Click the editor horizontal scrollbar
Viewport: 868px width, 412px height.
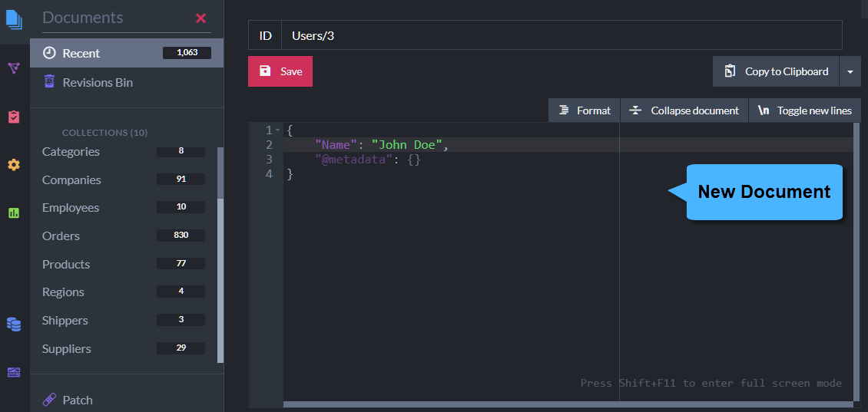(568, 404)
